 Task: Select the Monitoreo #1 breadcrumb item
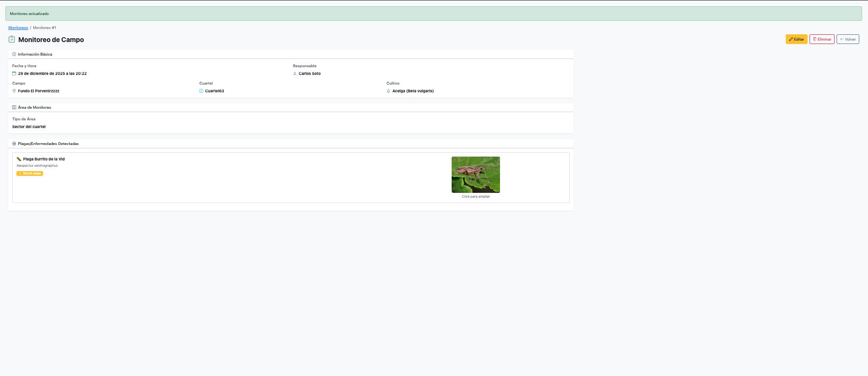tap(44, 28)
